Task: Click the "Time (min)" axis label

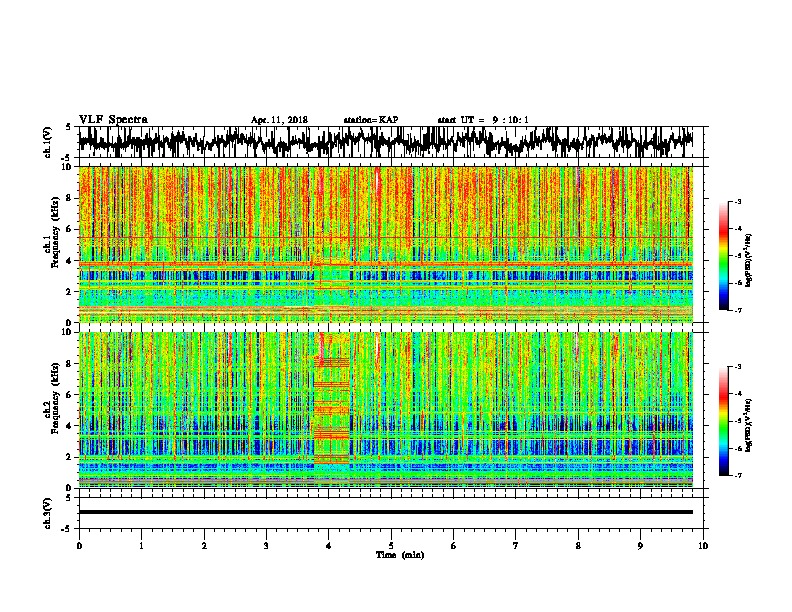Action: [400, 555]
